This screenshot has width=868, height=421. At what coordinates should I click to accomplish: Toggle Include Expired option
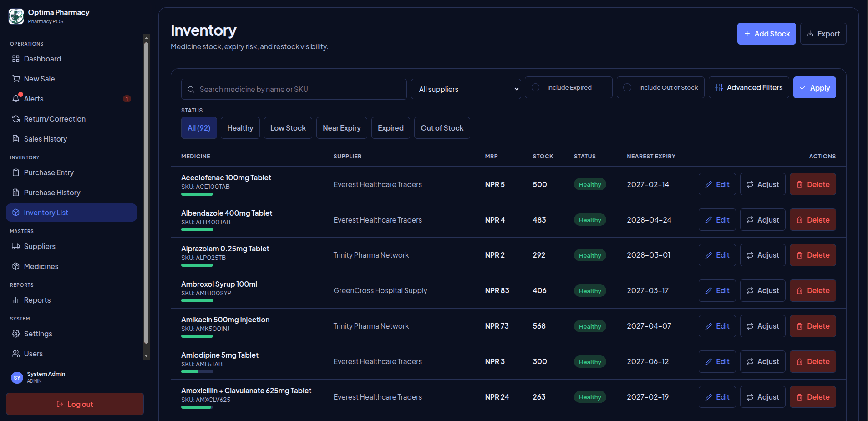click(569, 87)
